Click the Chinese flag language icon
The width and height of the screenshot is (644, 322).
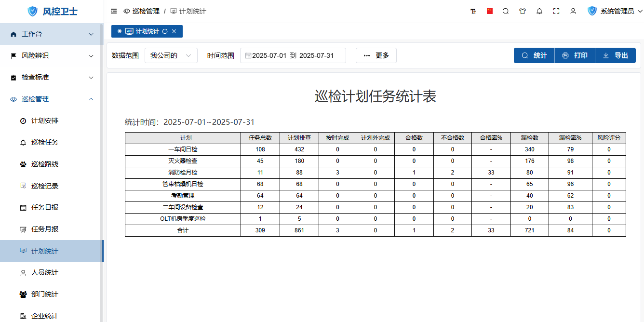(x=490, y=11)
